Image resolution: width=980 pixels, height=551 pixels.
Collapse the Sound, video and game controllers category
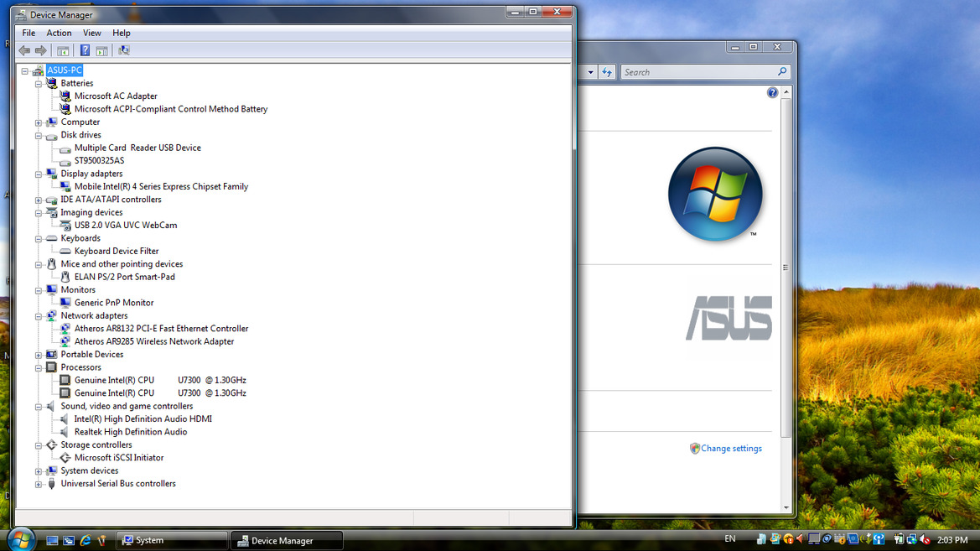(38, 407)
